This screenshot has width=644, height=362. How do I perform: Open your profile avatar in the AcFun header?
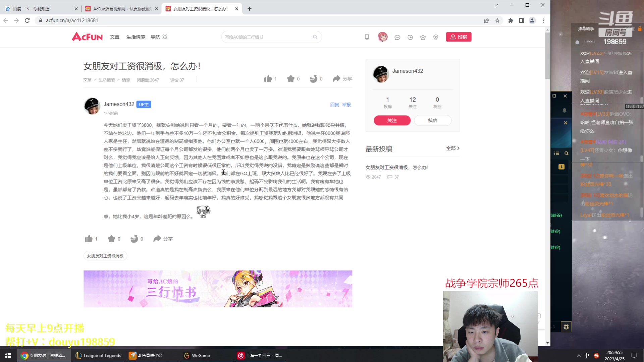tap(383, 37)
